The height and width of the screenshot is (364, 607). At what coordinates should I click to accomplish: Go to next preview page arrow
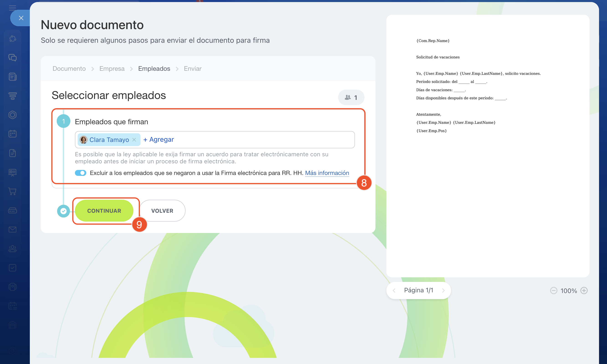coord(443,291)
